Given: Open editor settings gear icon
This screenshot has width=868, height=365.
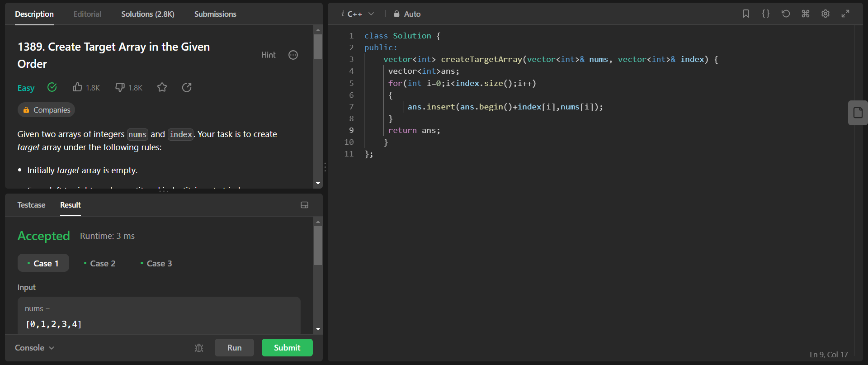Looking at the screenshot, I should tap(826, 14).
